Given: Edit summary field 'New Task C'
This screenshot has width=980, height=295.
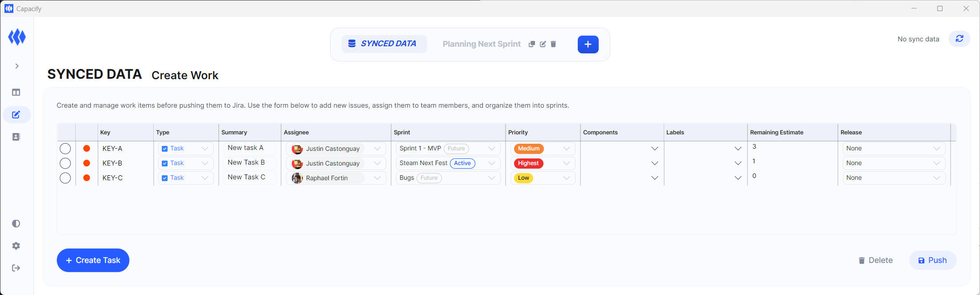Looking at the screenshot, I should 249,177.
